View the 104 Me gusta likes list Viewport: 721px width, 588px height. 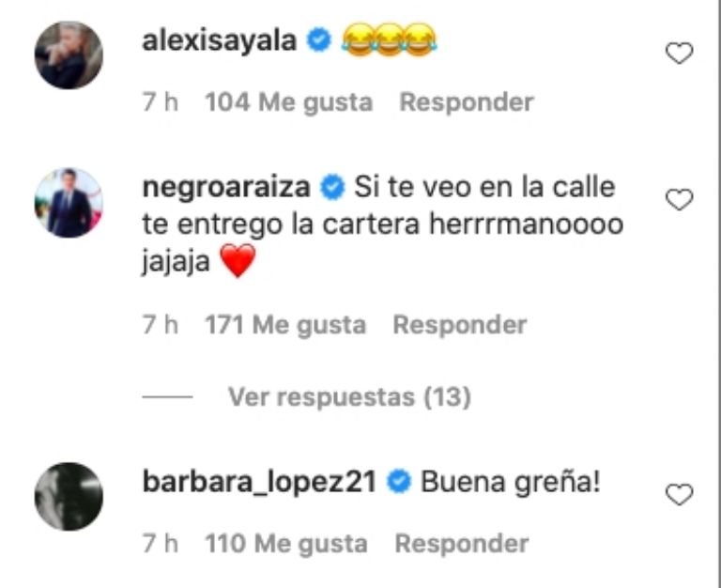pos(288,101)
